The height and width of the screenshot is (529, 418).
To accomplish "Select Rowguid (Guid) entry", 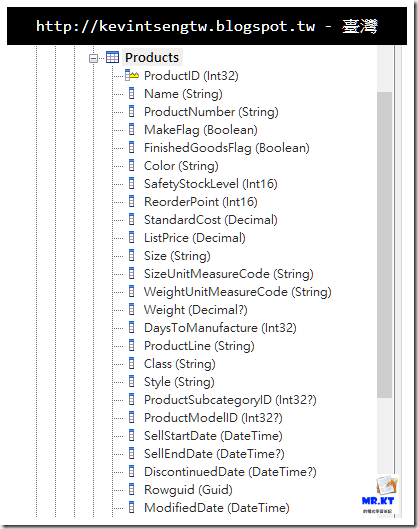I will pyautogui.click(x=188, y=490).
